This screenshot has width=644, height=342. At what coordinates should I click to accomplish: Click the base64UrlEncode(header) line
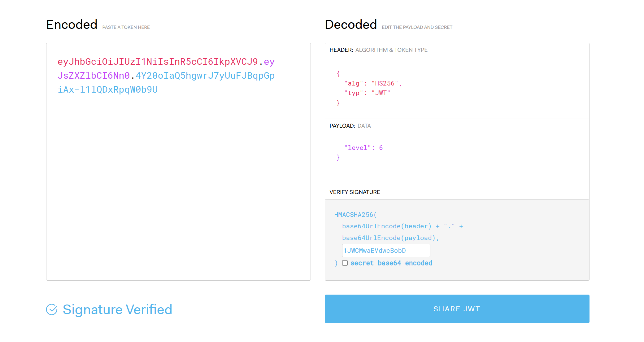(x=402, y=226)
